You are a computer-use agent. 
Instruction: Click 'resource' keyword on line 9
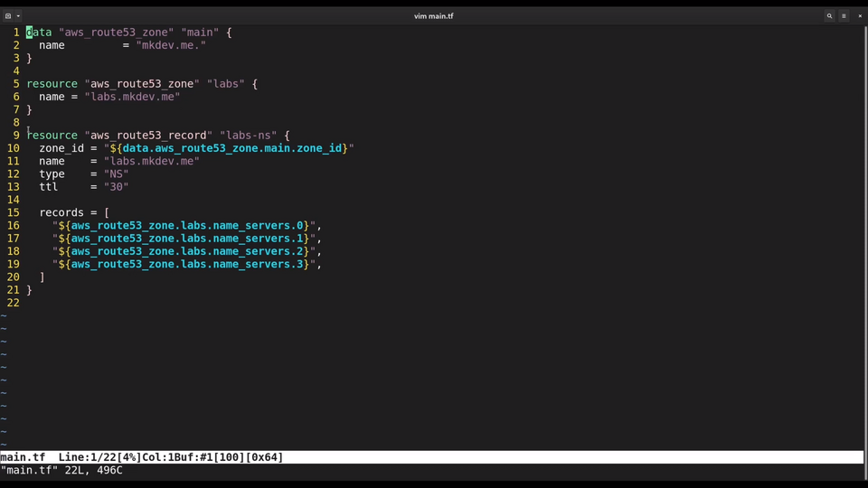[52, 135]
